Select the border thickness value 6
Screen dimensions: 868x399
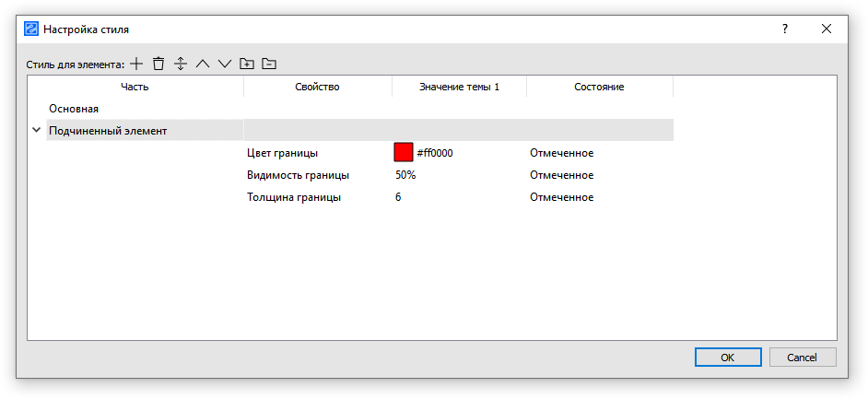(398, 197)
